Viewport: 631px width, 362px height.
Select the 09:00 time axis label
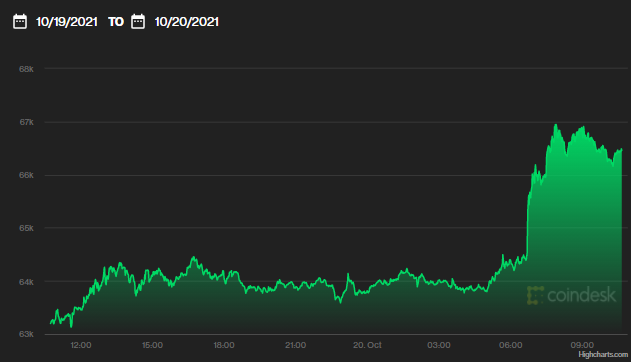(582, 345)
